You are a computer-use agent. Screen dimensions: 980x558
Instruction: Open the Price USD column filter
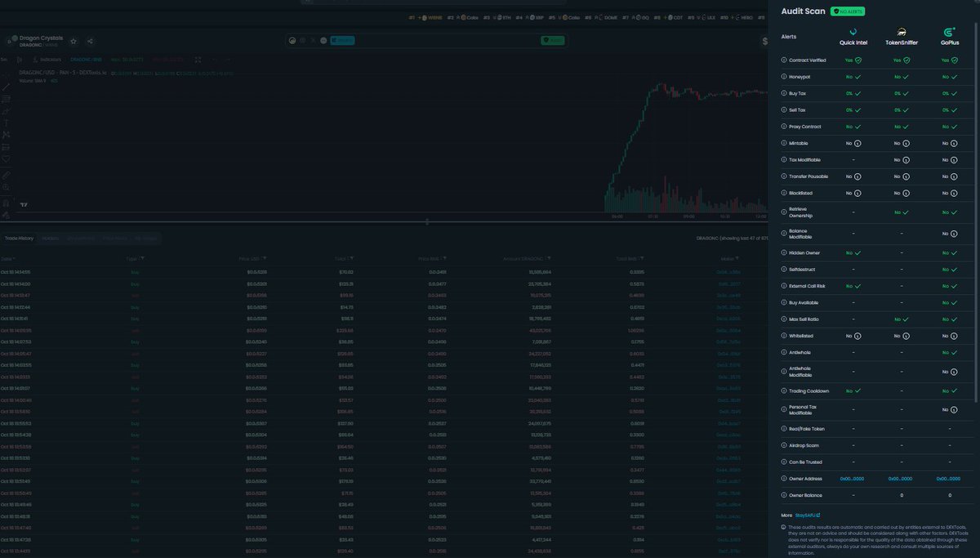265,258
